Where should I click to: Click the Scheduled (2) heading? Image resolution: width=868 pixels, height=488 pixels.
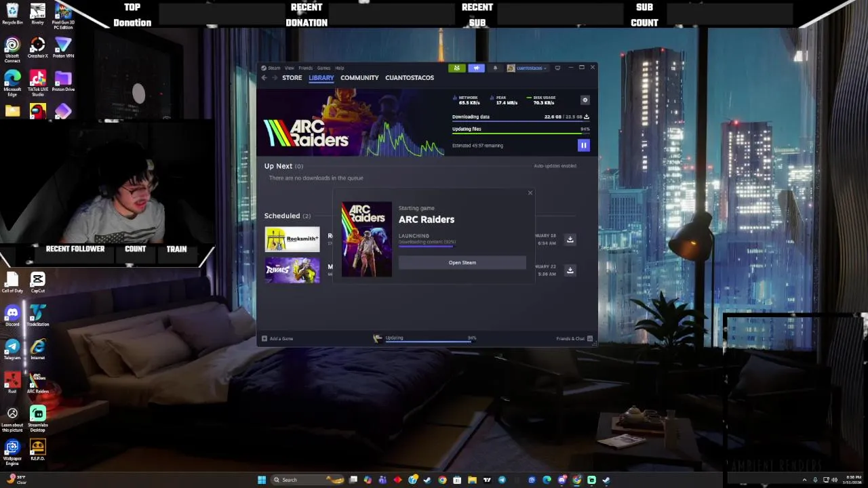(x=288, y=216)
